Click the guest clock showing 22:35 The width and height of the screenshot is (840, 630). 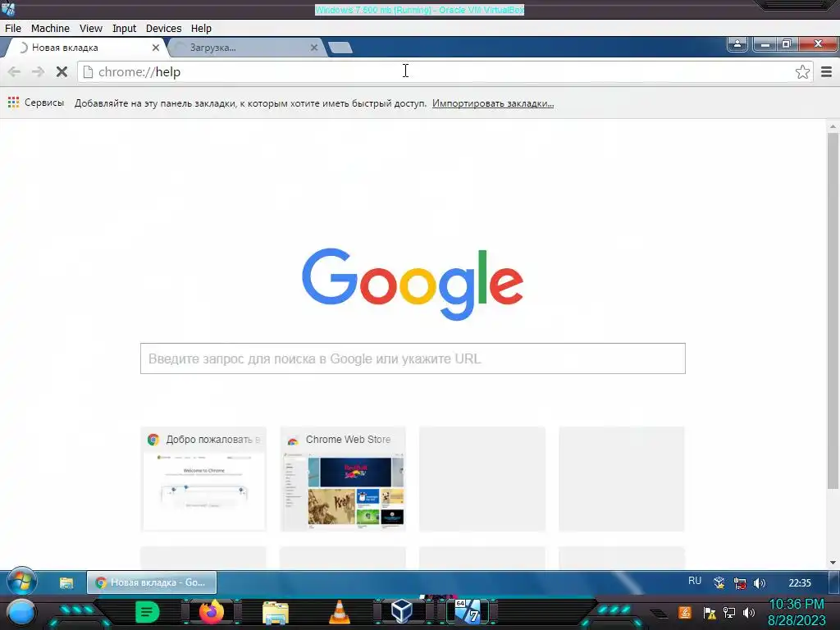(x=799, y=583)
